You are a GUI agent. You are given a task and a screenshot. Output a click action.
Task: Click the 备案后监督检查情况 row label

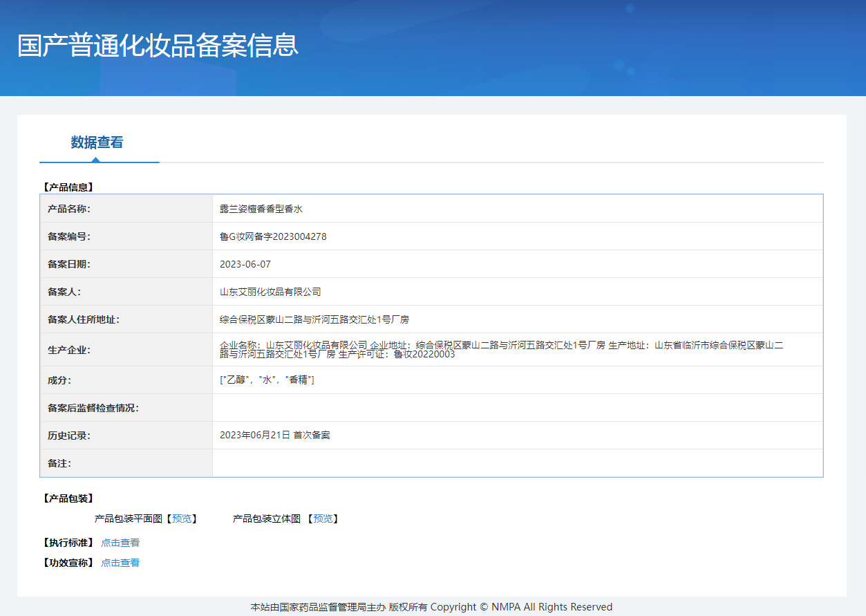[x=93, y=408]
